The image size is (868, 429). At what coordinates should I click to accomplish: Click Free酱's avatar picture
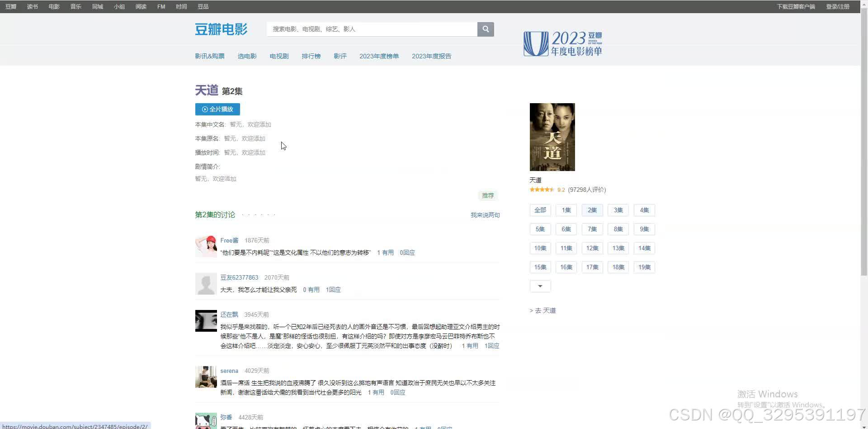[x=206, y=246]
